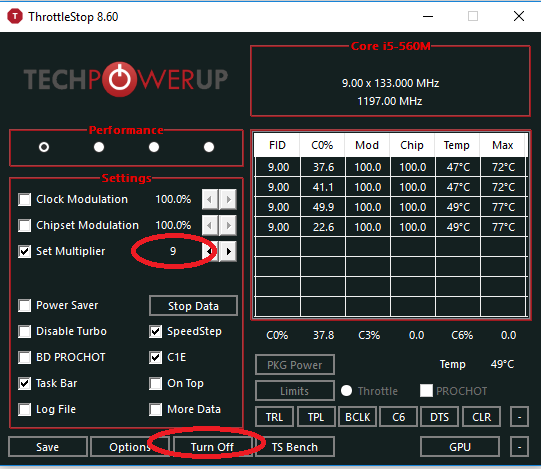
Task: Tick the BD PROCHOT checkbox
Action: point(24,357)
